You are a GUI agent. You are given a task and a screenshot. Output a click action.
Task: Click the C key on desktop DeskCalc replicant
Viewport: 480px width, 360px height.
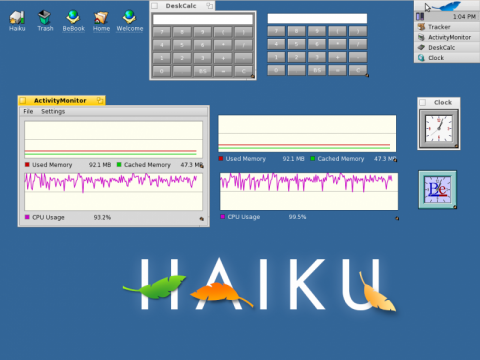(x=358, y=70)
